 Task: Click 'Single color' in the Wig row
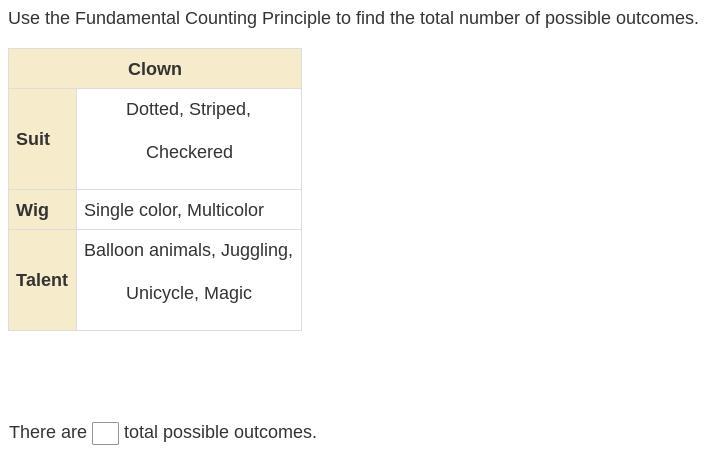click(131, 210)
